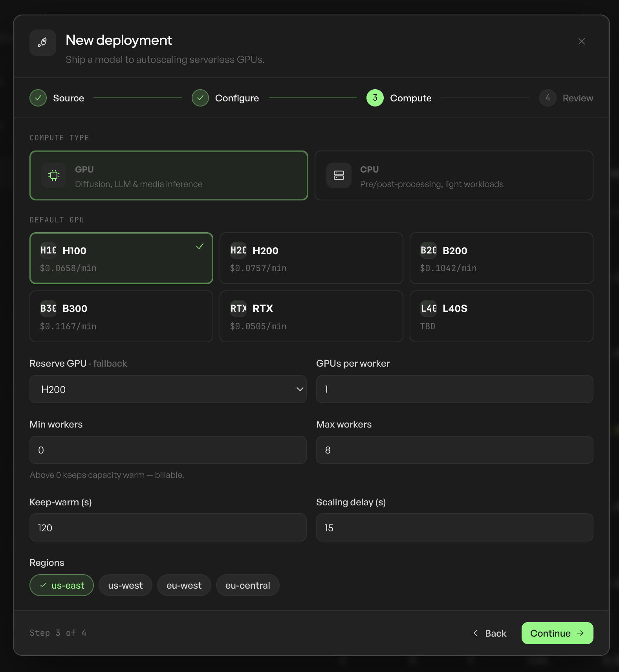
Task: Toggle the eu-west region chip
Action: coord(184,585)
